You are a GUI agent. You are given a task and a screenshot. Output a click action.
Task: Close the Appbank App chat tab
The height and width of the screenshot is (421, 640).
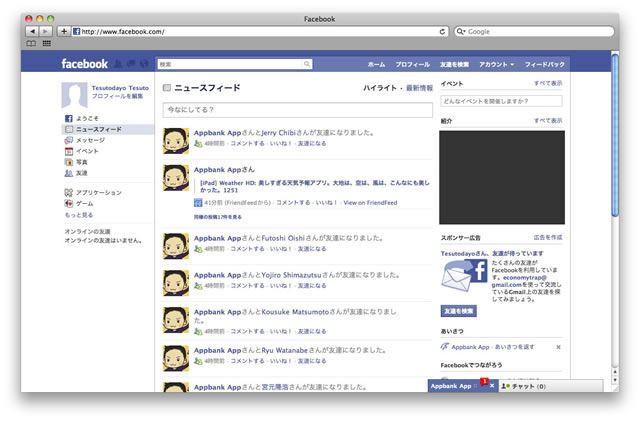tap(492, 385)
